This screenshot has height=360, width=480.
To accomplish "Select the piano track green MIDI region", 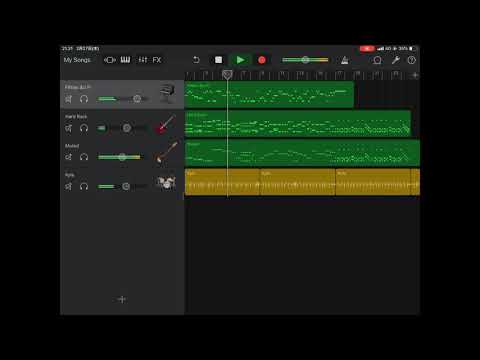I will coord(269,94).
